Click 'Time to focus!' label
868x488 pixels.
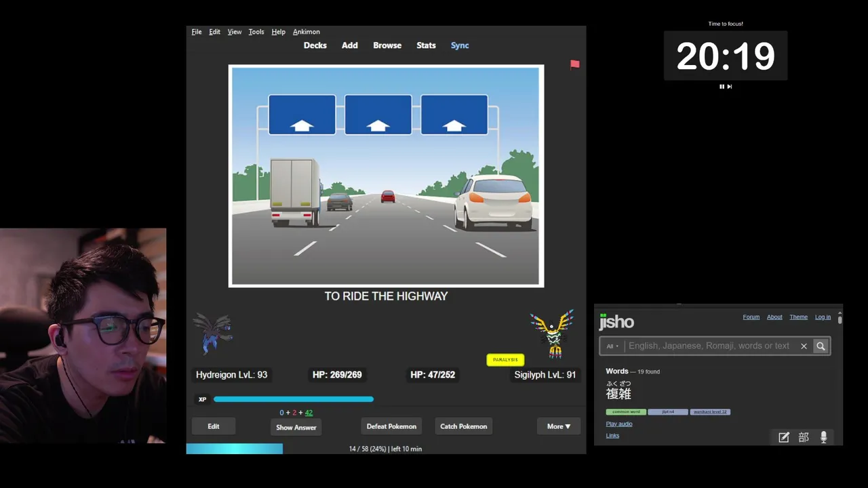[x=726, y=24]
